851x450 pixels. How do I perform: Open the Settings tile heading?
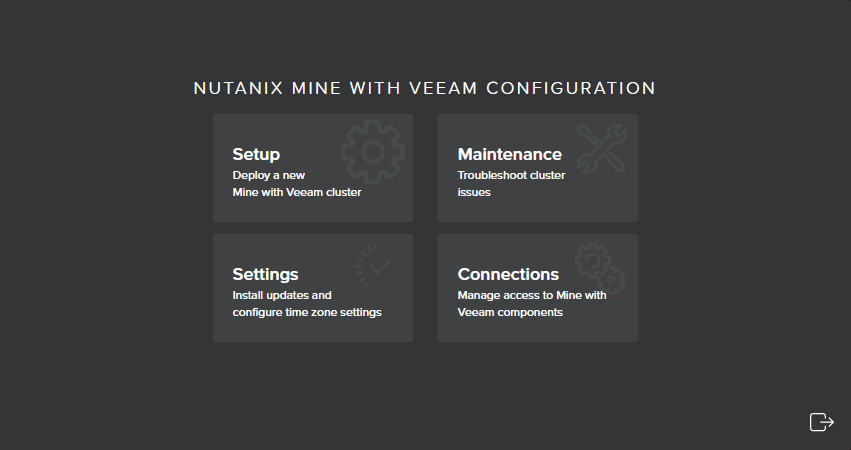[x=265, y=274]
